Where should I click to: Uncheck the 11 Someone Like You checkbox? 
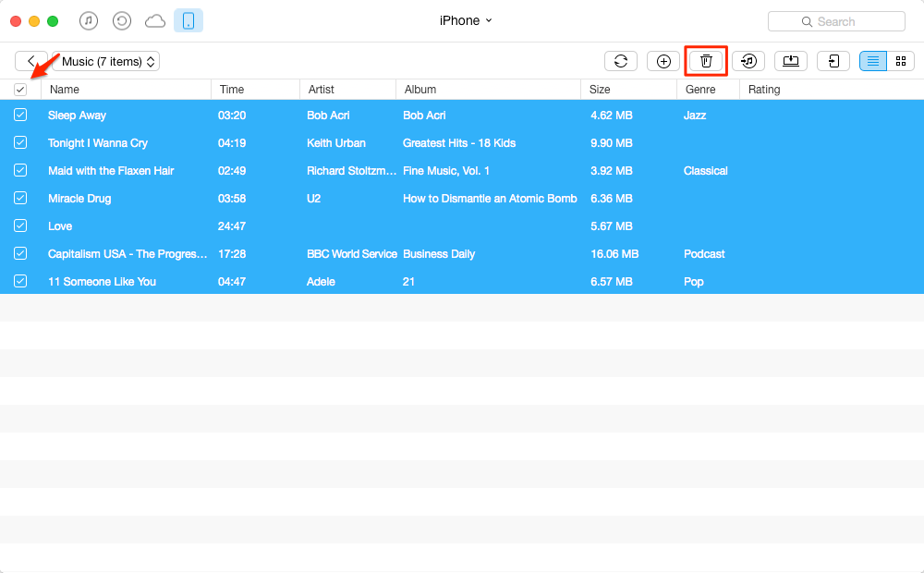click(x=20, y=281)
